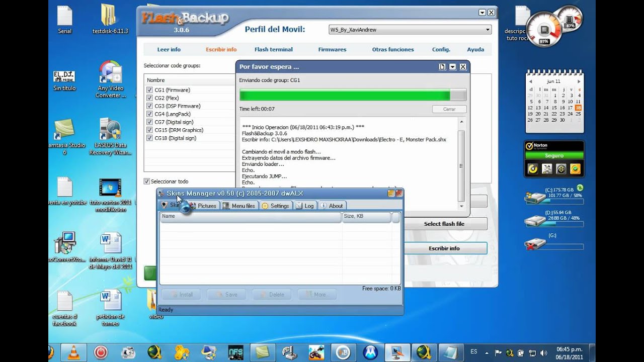Go to next month in calendar gadget
The height and width of the screenshot is (362, 644).
point(579,81)
